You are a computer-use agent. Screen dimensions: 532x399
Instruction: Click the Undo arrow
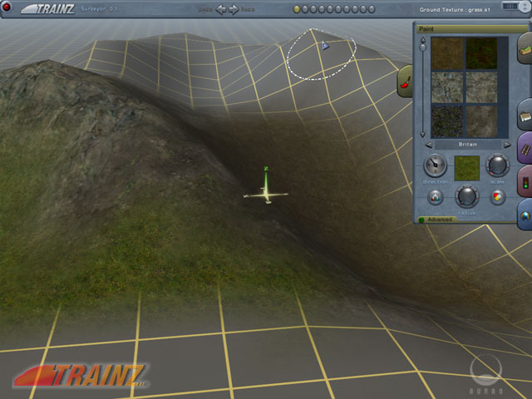click(x=221, y=9)
